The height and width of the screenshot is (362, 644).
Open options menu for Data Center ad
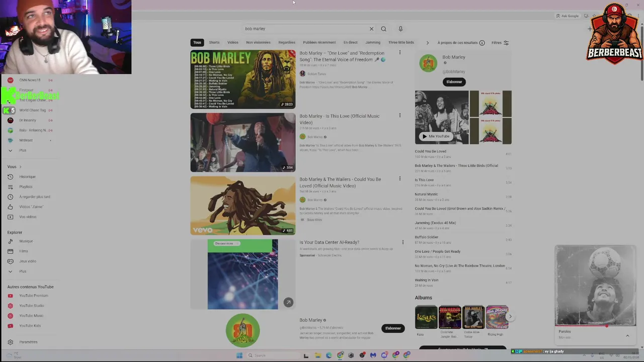point(403,242)
